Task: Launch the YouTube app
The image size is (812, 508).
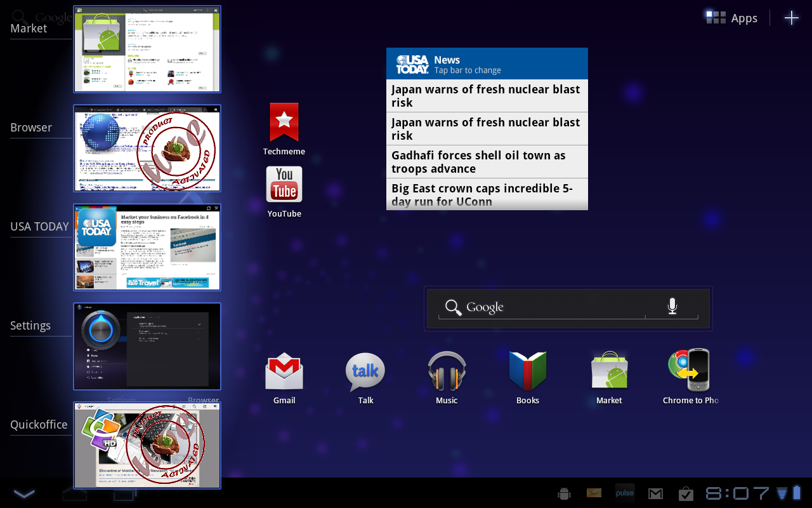Action: [x=284, y=184]
